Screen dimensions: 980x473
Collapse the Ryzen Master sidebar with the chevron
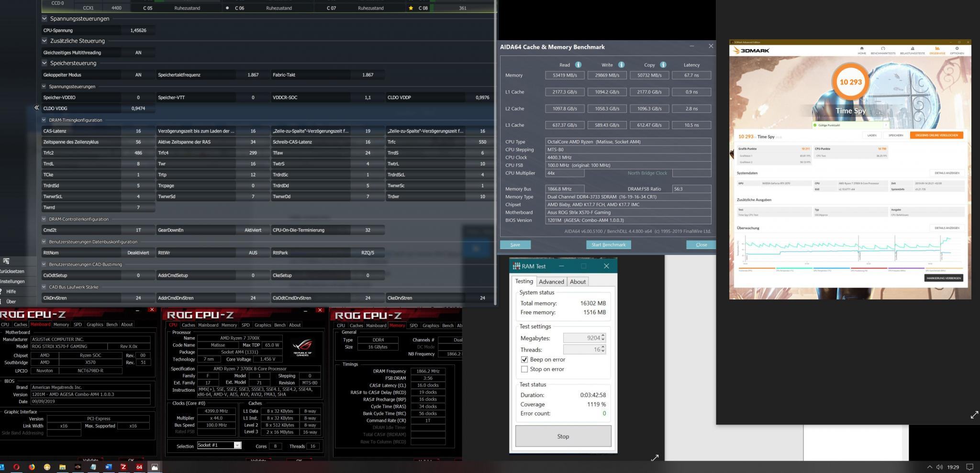(36, 108)
